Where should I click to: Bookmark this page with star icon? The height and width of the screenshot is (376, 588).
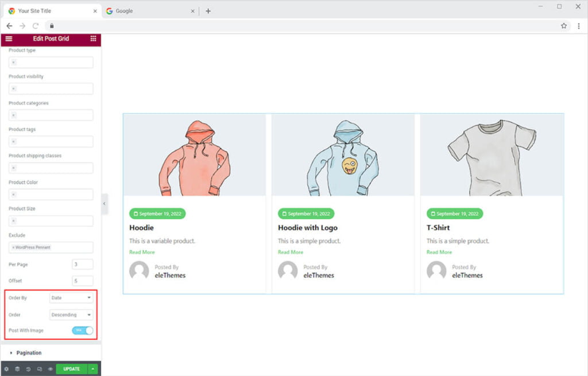[563, 26]
